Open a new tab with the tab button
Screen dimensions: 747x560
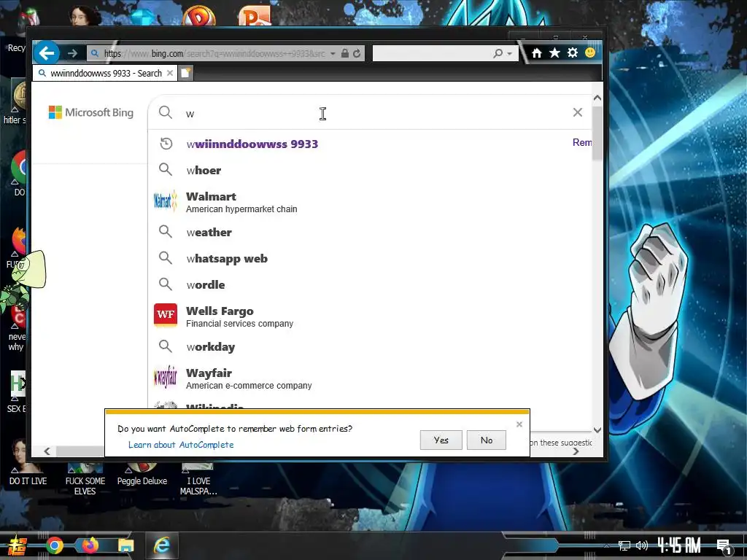[186, 74]
